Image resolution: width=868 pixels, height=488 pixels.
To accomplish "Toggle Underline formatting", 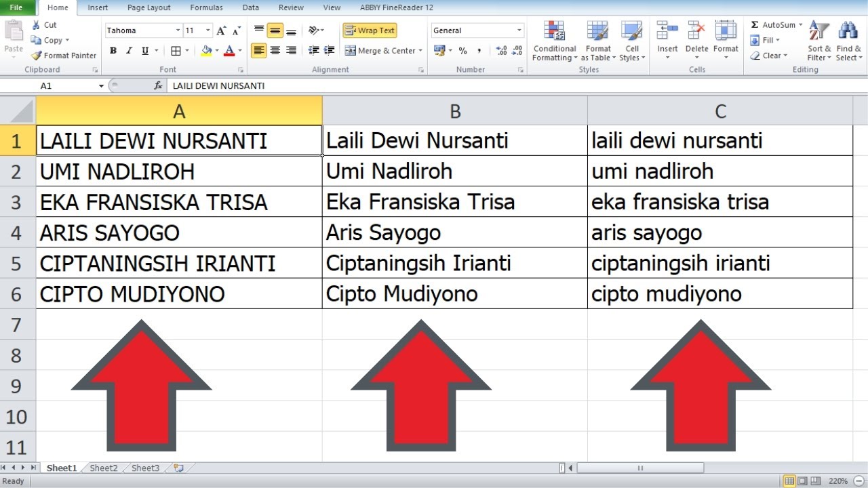I will tap(145, 51).
